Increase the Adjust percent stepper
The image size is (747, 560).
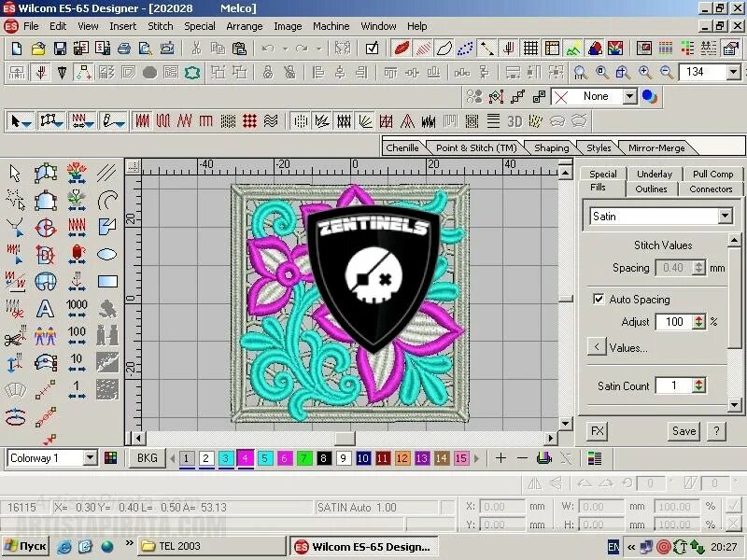coord(698,318)
